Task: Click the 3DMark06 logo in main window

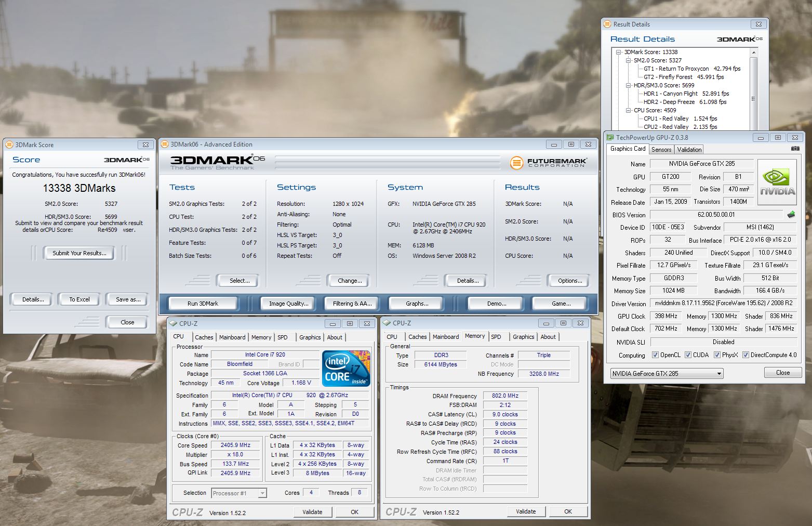Action: (x=217, y=162)
